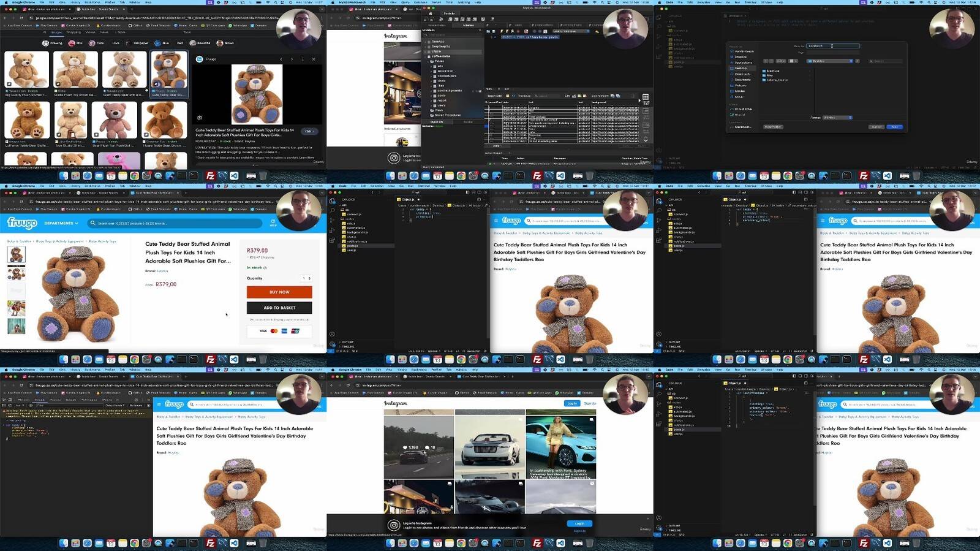Dismiss the bottom Log into Instagram banner
The height and width of the screenshot is (551, 980).
[648, 519]
